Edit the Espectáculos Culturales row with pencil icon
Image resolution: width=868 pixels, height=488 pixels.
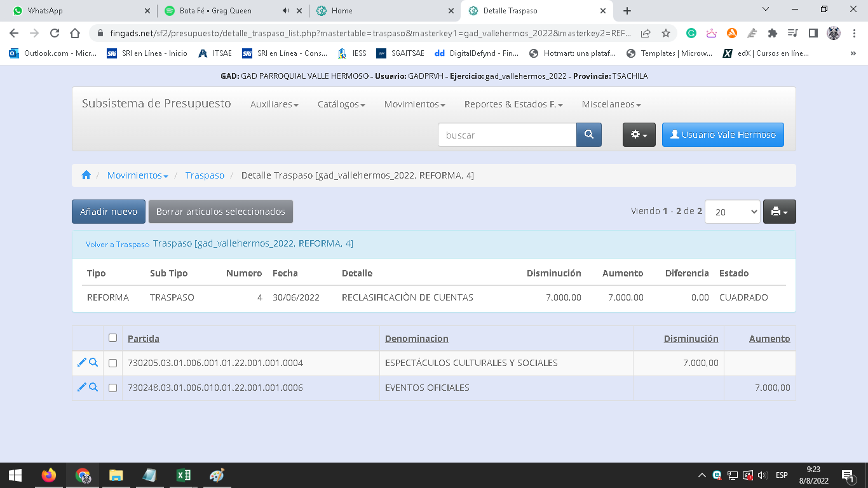coord(81,363)
